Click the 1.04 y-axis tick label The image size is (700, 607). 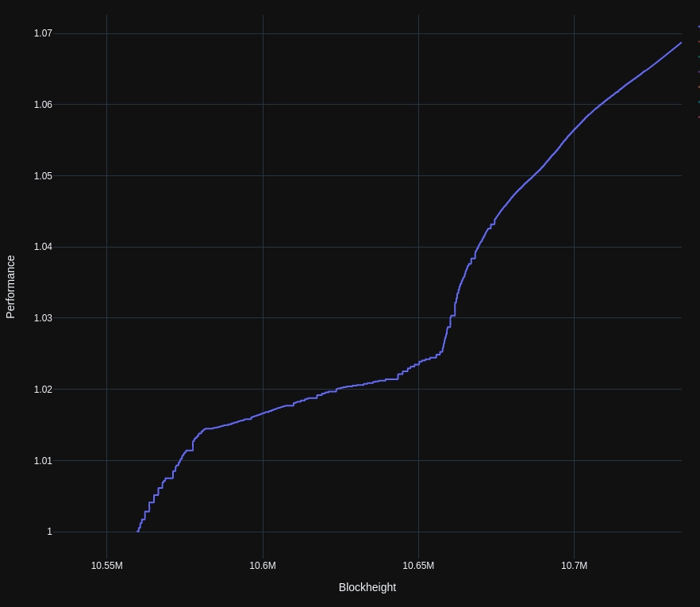[x=43, y=247]
